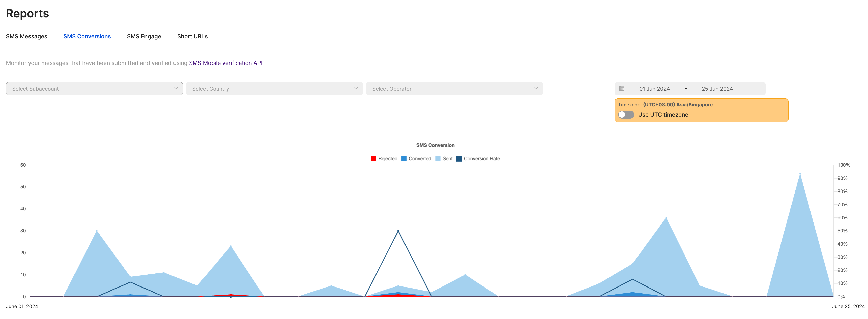Click the highest Sent peak data point
The width and height of the screenshot is (868, 319).
(x=800, y=174)
